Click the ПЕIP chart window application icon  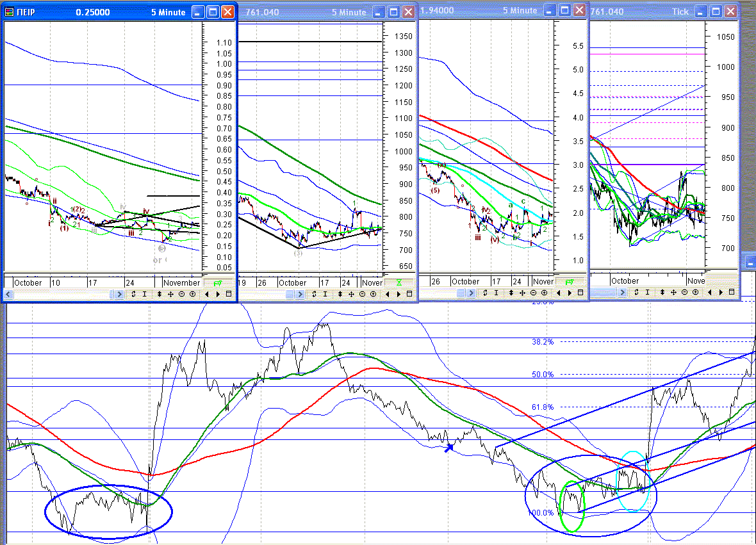click(9, 12)
